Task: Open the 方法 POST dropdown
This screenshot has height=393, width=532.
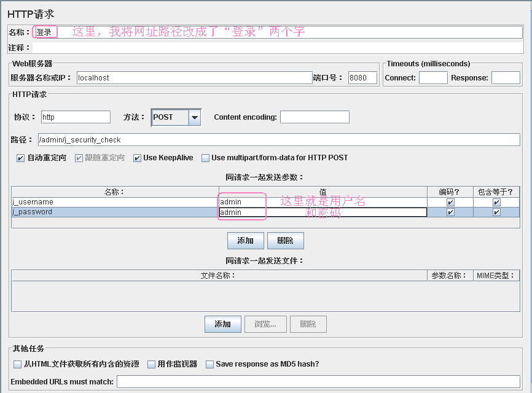Action: (x=195, y=117)
